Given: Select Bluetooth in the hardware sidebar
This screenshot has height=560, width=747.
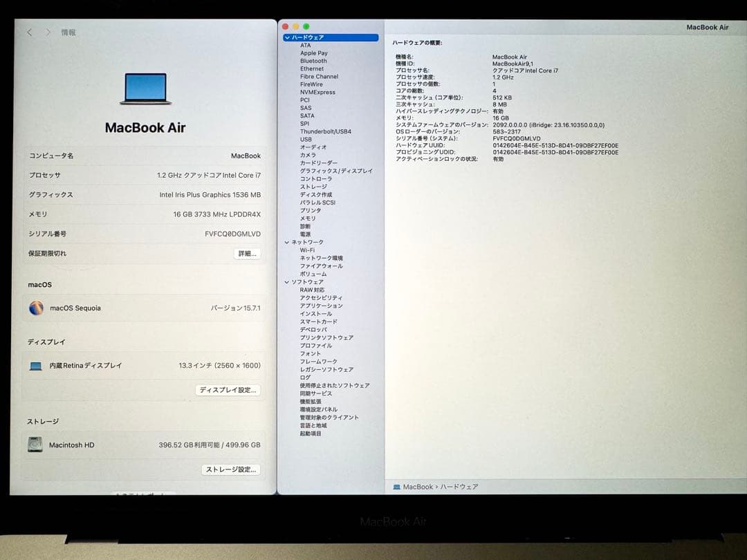Looking at the screenshot, I should [313, 60].
